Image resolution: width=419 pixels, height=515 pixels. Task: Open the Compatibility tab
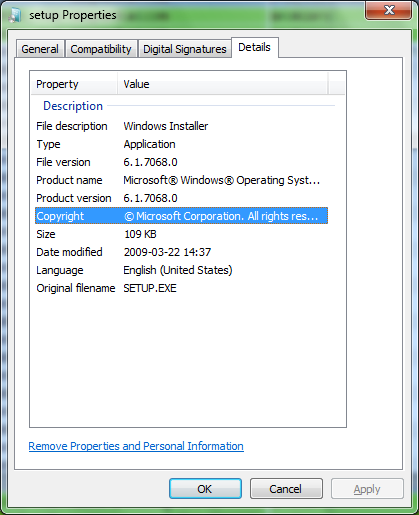pyautogui.click(x=101, y=49)
